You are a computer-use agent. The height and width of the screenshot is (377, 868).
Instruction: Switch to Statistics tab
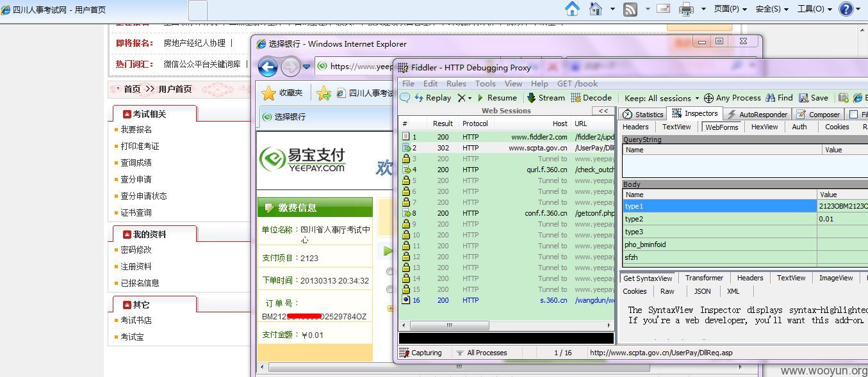[x=643, y=114]
